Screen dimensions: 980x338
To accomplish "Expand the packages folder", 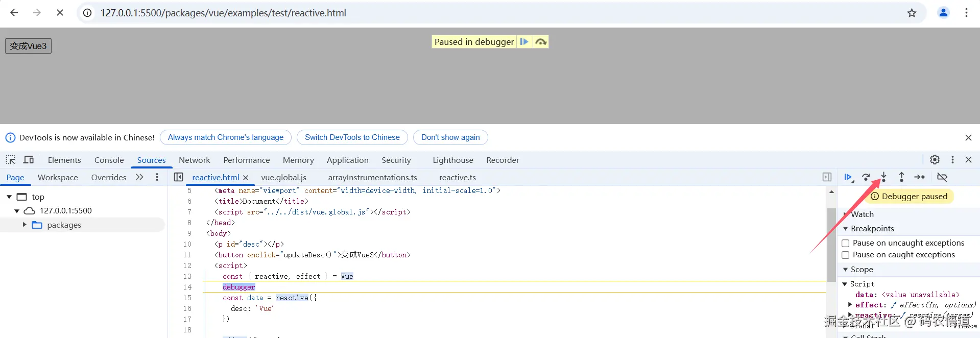I will [24, 225].
